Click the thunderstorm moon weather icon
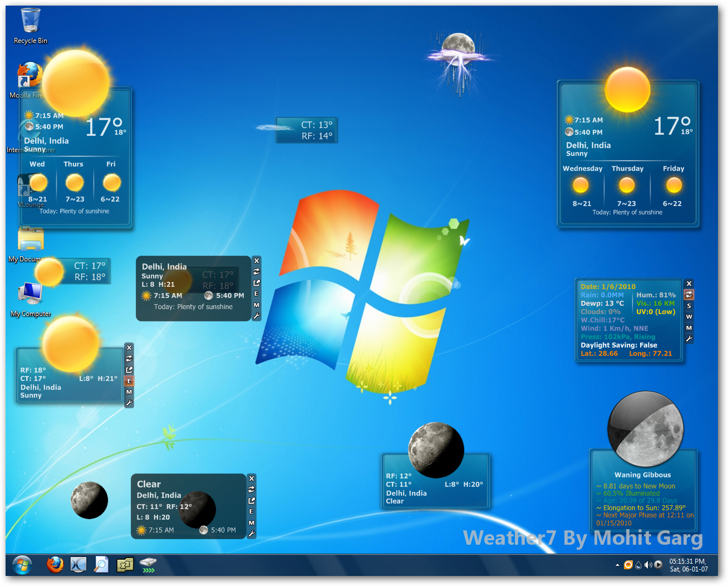The height and width of the screenshot is (586, 728). 459,63
